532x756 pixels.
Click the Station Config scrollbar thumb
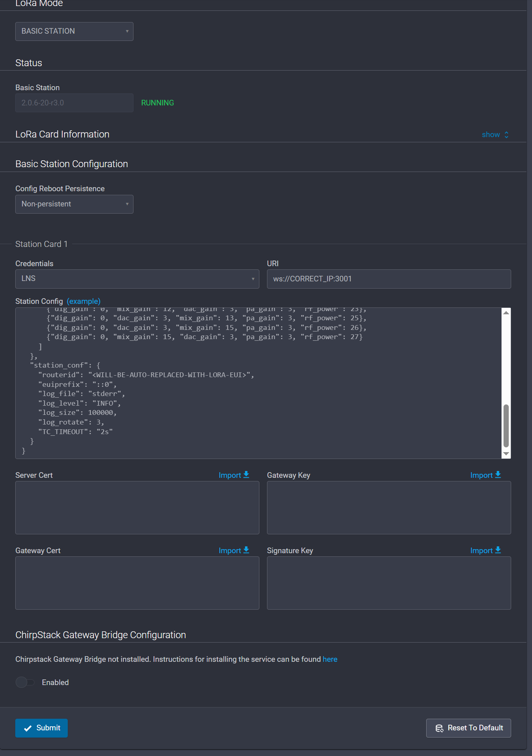506,426
